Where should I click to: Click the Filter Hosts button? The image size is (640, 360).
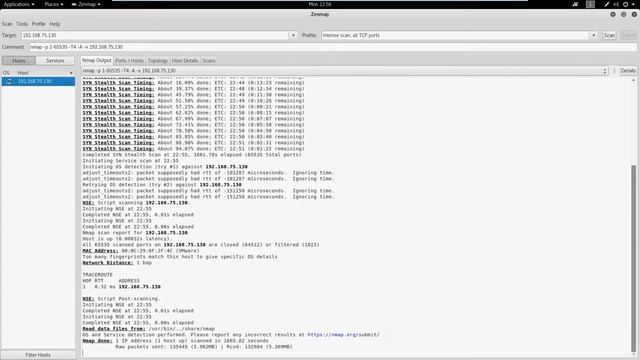pyautogui.click(x=38, y=355)
